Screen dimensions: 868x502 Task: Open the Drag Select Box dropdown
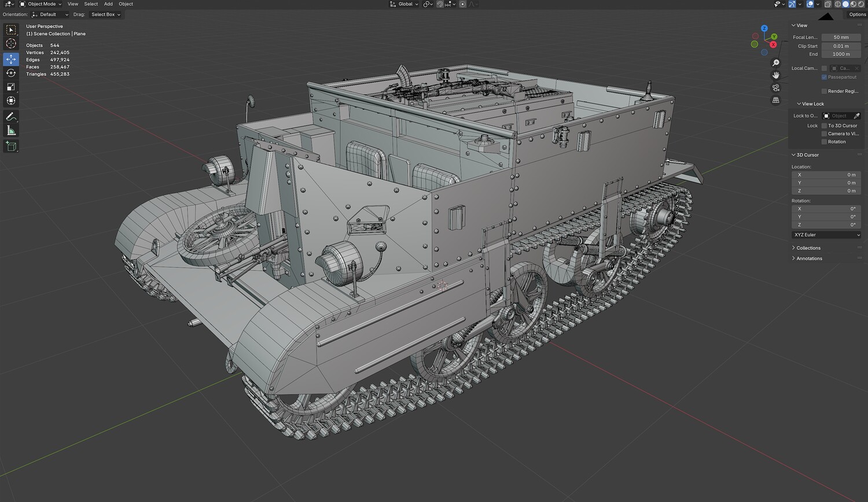[x=105, y=14]
